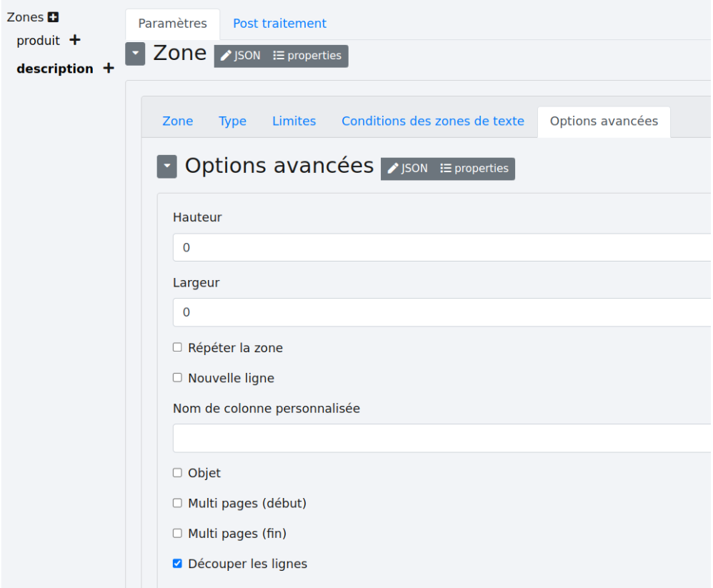Click the plus icon next to Zones
713x588 pixels.
click(53, 17)
